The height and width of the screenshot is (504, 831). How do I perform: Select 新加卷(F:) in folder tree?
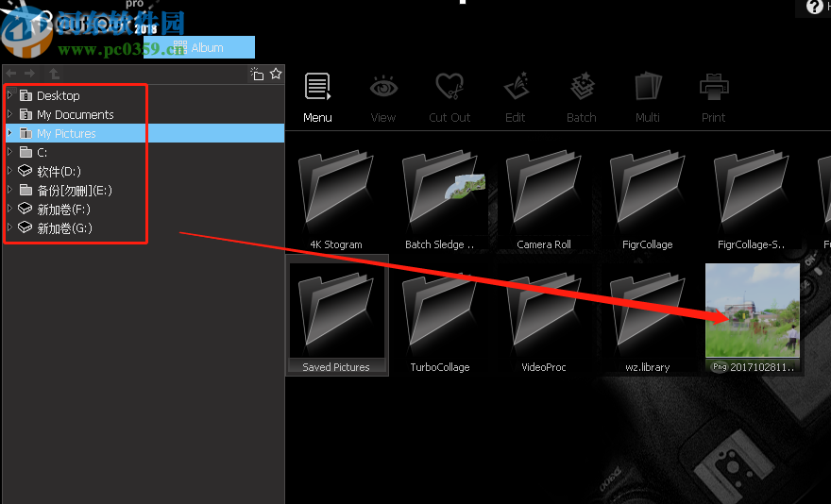pos(63,209)
